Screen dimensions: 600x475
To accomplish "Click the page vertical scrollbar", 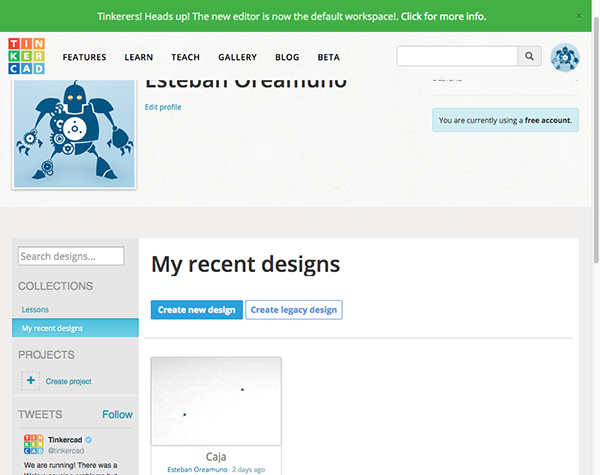I will click(596, 140).
